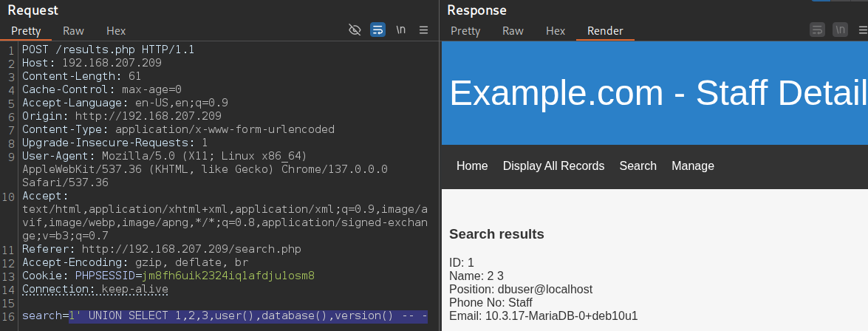This screenshot has width=868, height=331.
Task: Click the 'ID: 1' result line
Action: (462, 263)
